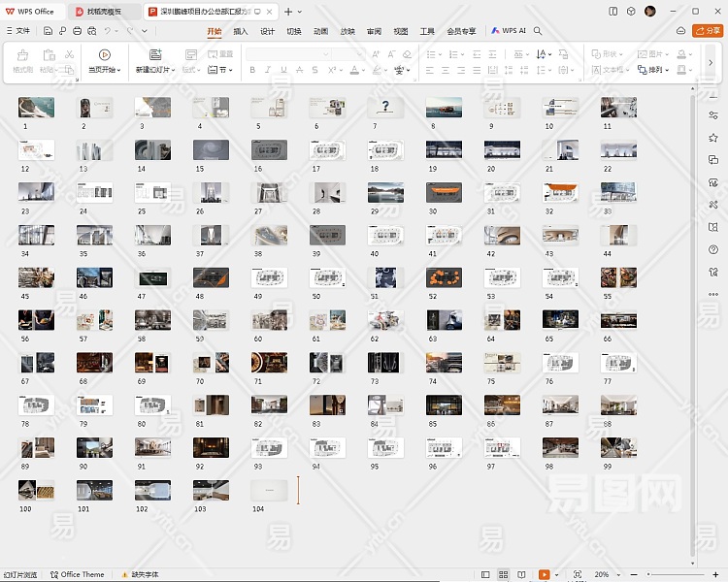Switch to the 插入 ribbon tab
The height and width of the screenshot is (582, 728).
[x=241, y=31]
